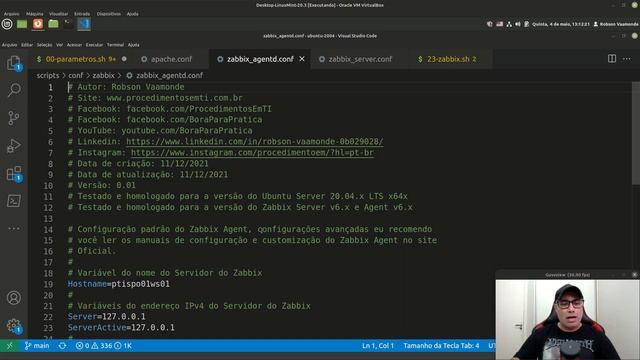640x360 pixels.
Task: Open VirtualBox Entrada menu
Action: click(x=82, y=14)
